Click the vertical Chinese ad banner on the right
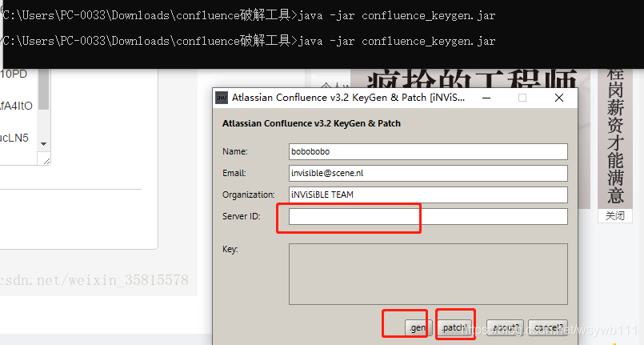The width and height of the screenshot is (644, 345). (615, 138)
